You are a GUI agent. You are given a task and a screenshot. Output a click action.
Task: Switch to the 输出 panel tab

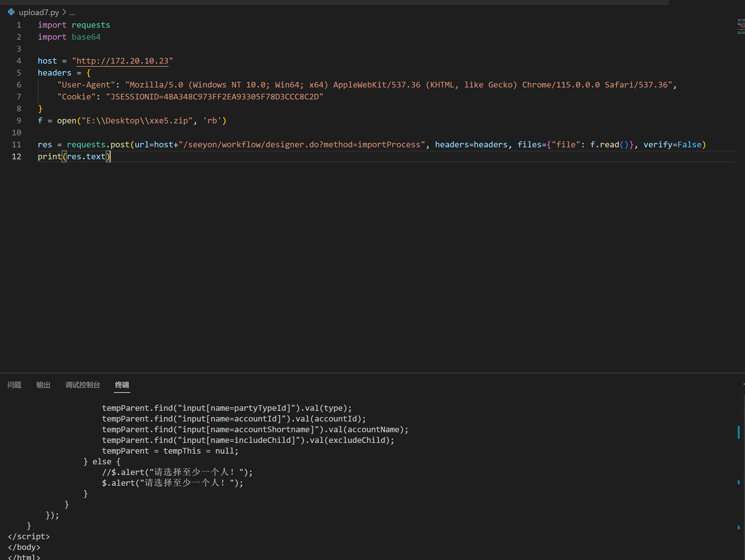[43, 385]
